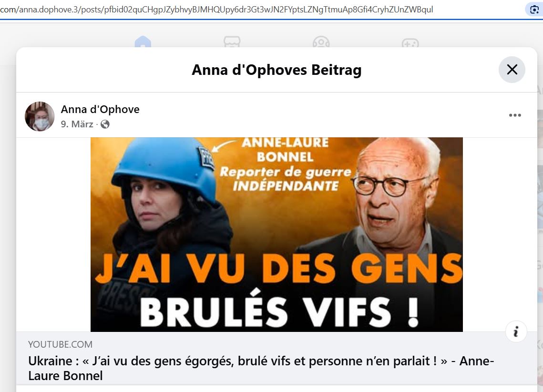The width and height of the screenshot is (543, 392).
Task: Click the link info "i" button
Action: 516,331
